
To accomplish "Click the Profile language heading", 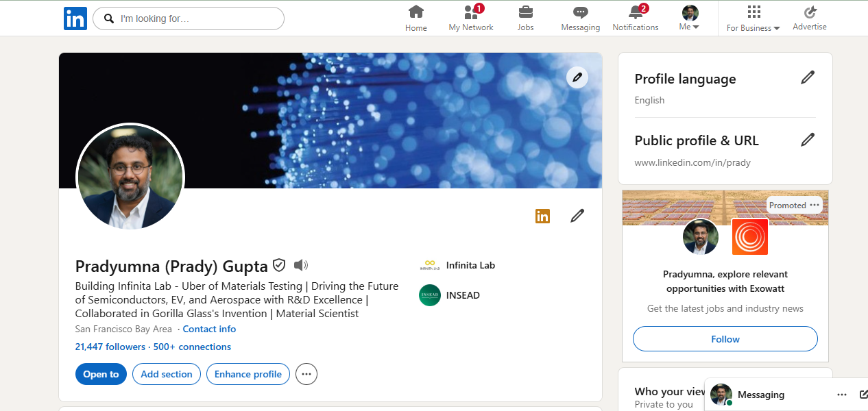I will [685, 79].
